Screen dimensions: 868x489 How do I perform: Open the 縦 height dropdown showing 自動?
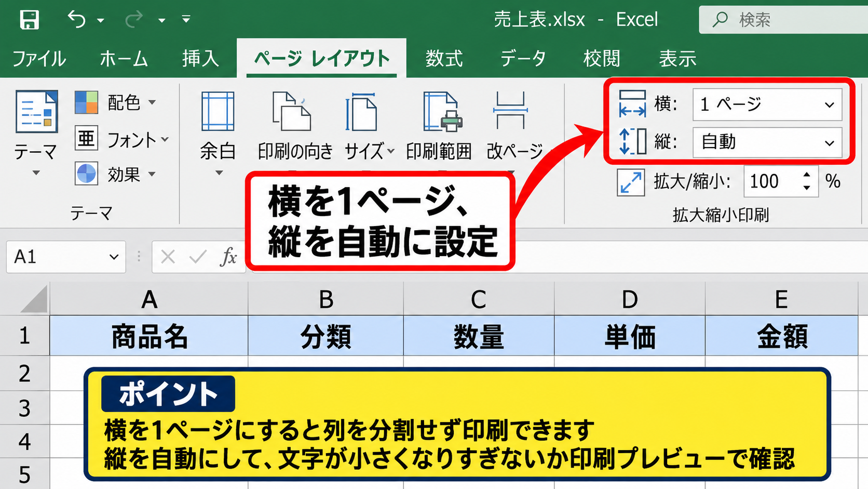click(767, 142)
